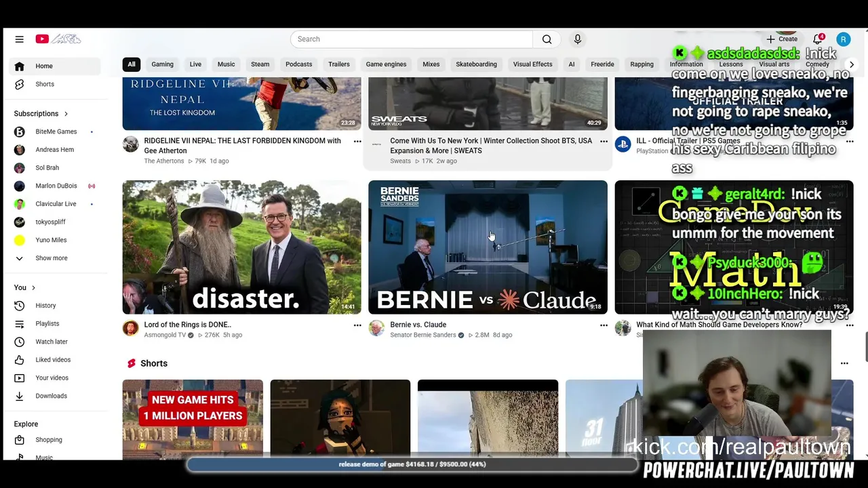Viewport: 868px width, 488px height.
Task: Open Lord of the Rings disaster thumbnail
Action: coord(241,247)
